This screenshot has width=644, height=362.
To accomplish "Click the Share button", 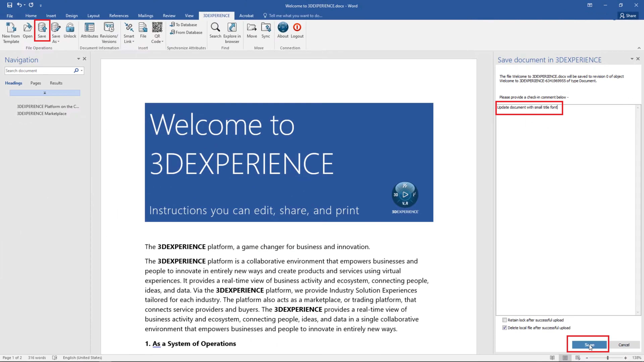I will (x=628, y=16).
